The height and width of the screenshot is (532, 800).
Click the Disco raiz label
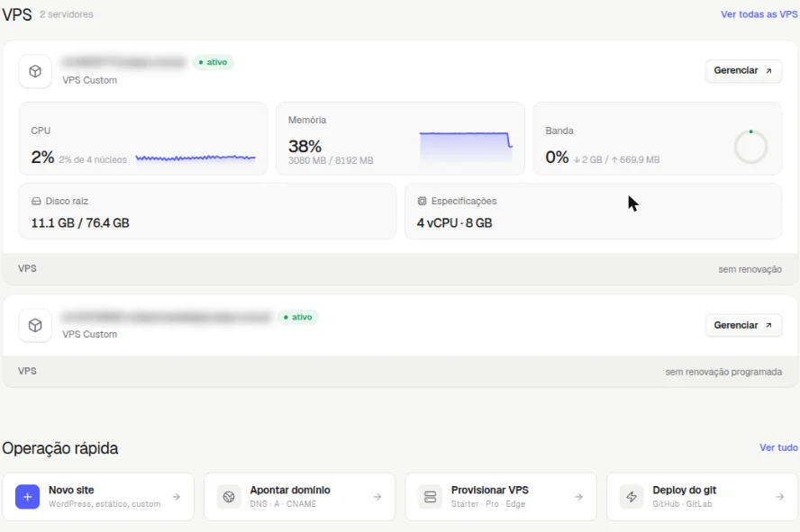(67, 202)
